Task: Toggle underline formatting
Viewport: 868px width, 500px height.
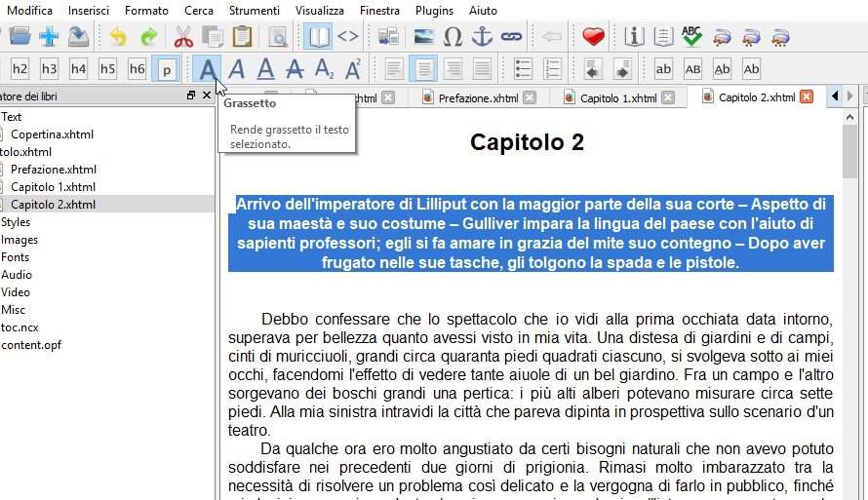Action: pos(266,69)
